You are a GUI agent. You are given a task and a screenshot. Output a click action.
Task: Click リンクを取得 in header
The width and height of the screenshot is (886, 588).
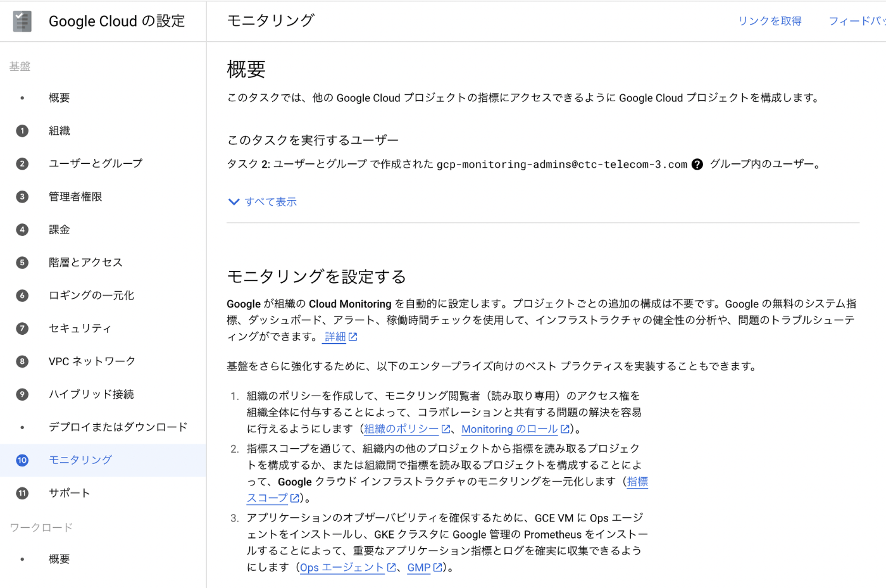[770, 21]
